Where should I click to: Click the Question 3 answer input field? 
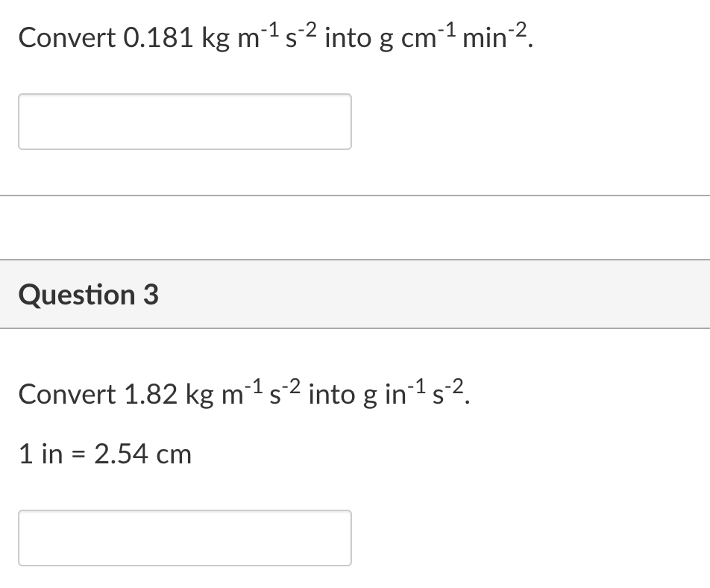click(185, 538)
